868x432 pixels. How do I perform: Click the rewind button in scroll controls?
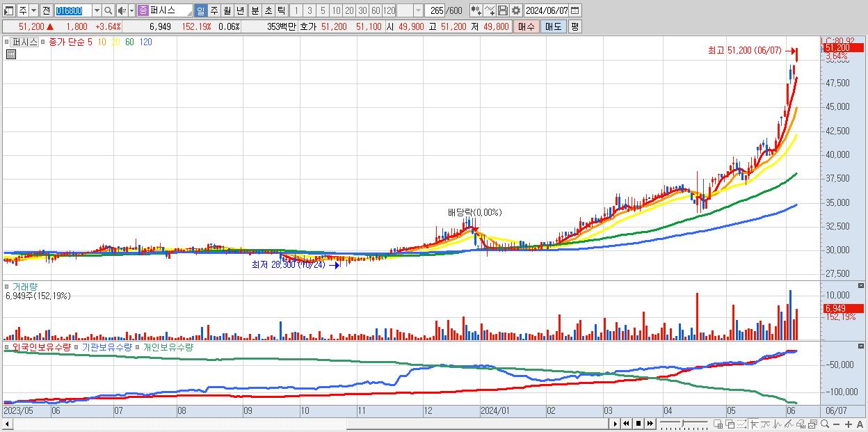click(627, 424)
